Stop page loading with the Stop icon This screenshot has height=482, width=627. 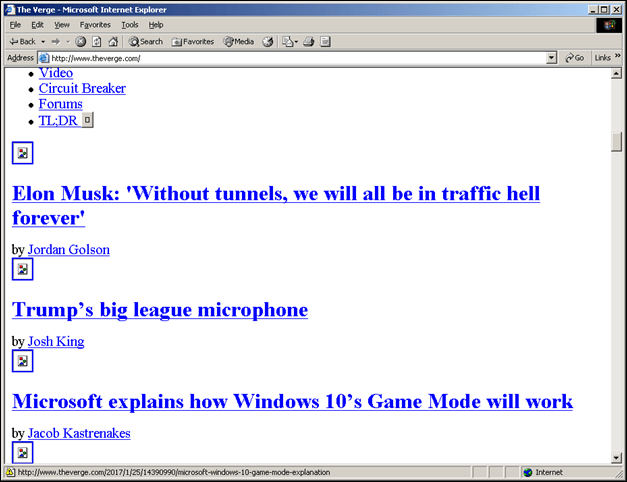[80, 42]
